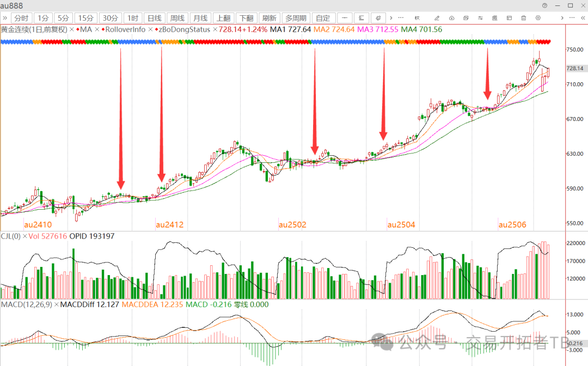
Task: Select the 30分 period
Action: [110, 18]
